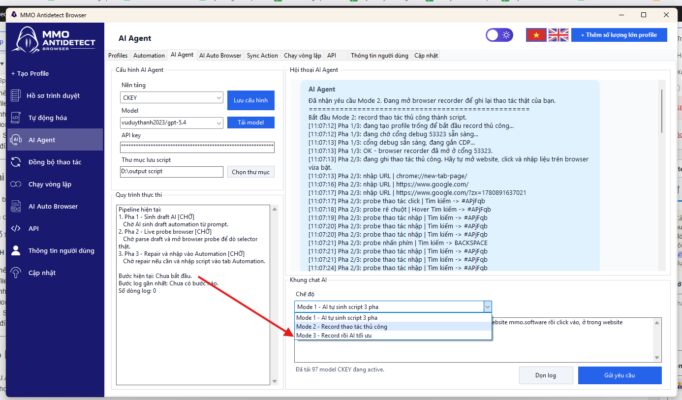This screenshot has width=682, height=400.
Task: Click the Lưu cấu hình button
Action: pos(251,100)
